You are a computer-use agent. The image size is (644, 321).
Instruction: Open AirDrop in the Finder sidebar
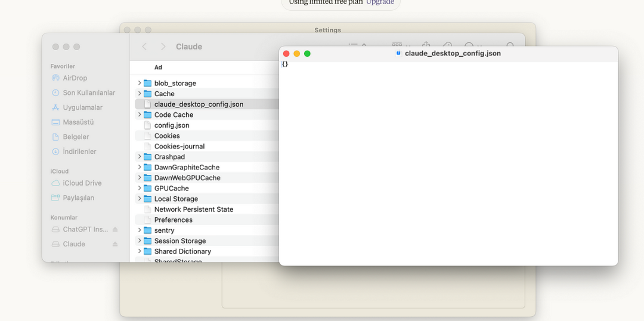69,78
